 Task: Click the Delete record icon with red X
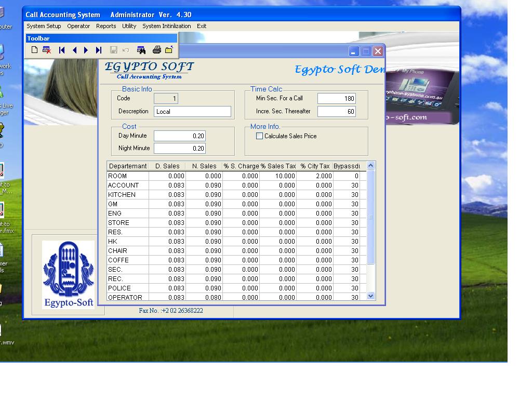pos(47,50)
